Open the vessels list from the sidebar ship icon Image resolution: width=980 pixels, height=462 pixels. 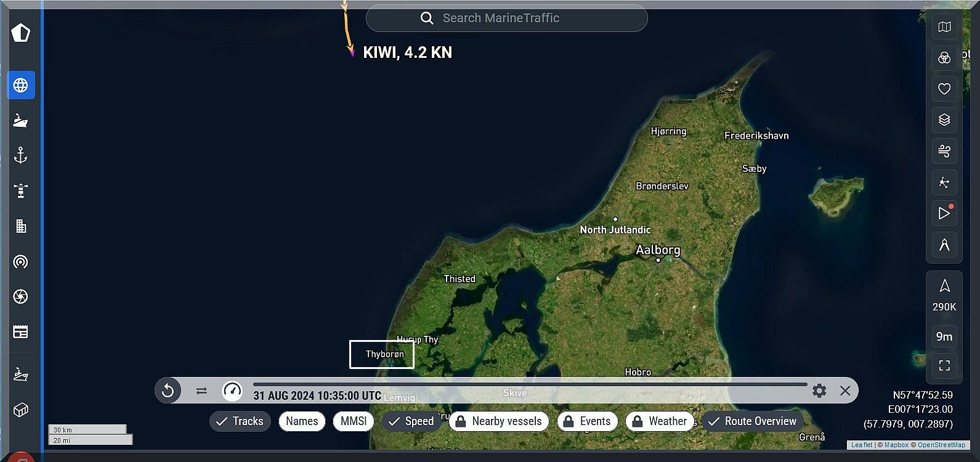(20, 120)
